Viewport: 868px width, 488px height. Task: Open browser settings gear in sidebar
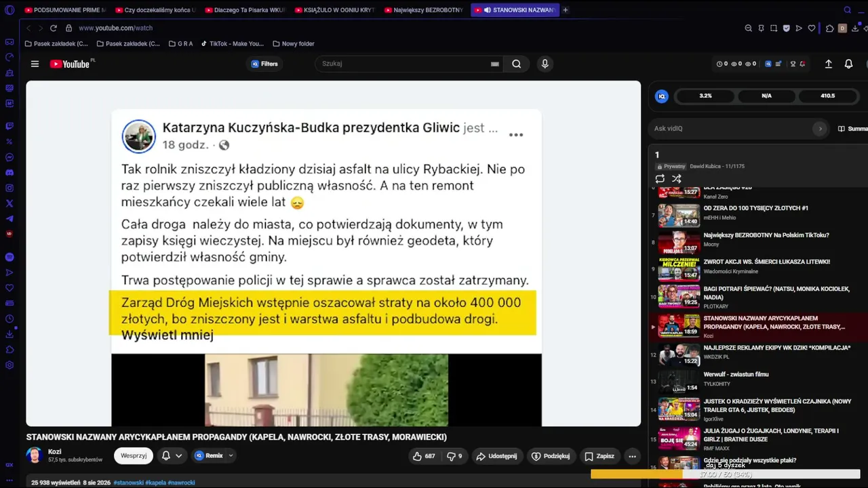click(x=9, y=365)
